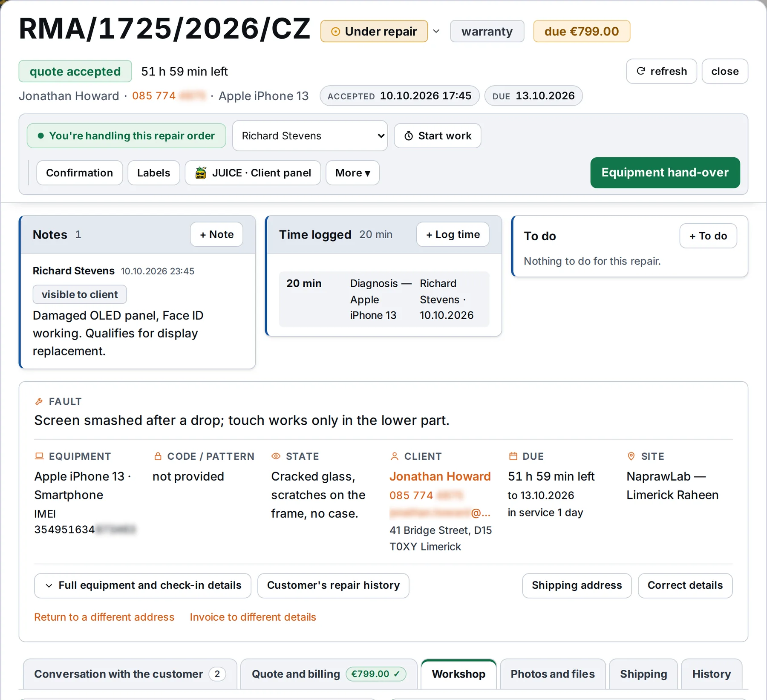Click the Under repair status badge

(x=374, y=31)
